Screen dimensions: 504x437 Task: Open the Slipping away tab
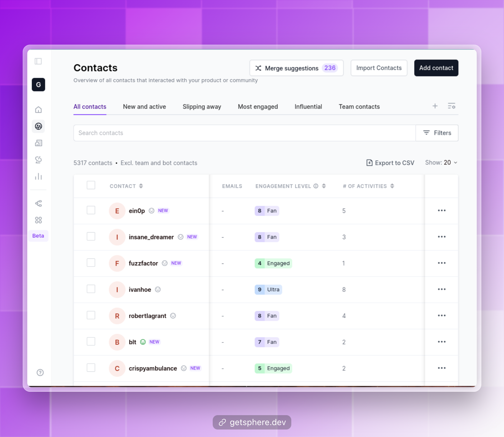coord(201,106)
